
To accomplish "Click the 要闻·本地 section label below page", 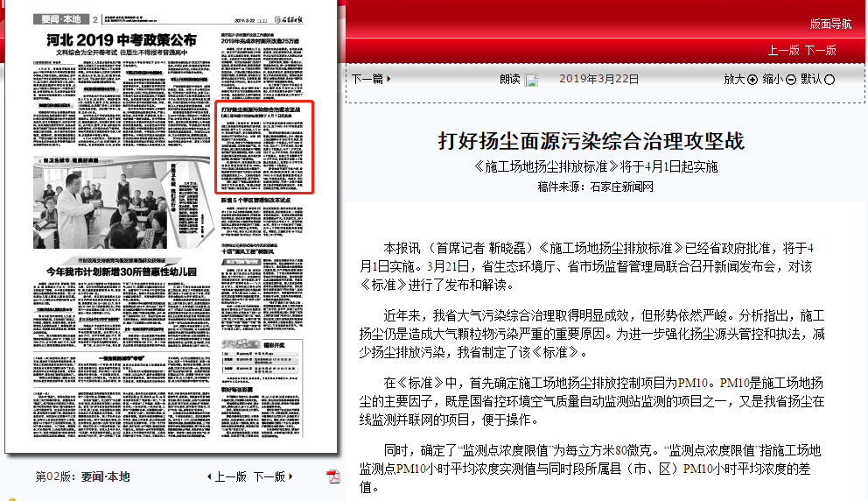I will [x=105, y=476].
